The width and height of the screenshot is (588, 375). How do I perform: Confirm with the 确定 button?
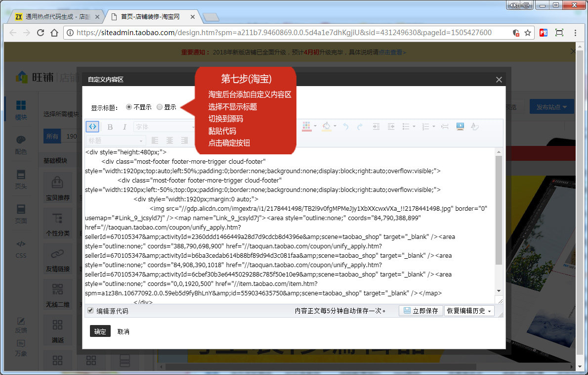100,331
